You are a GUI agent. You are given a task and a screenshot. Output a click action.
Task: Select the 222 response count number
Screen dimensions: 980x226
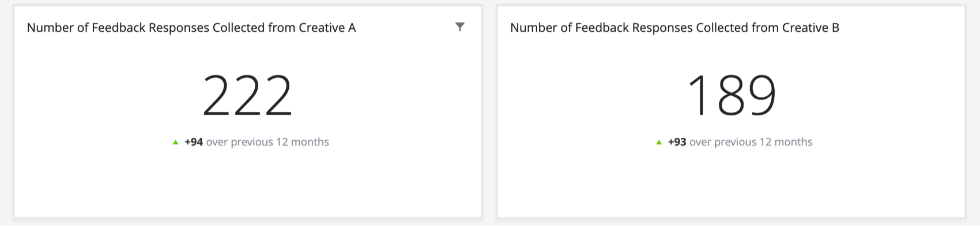coord(247,96)
